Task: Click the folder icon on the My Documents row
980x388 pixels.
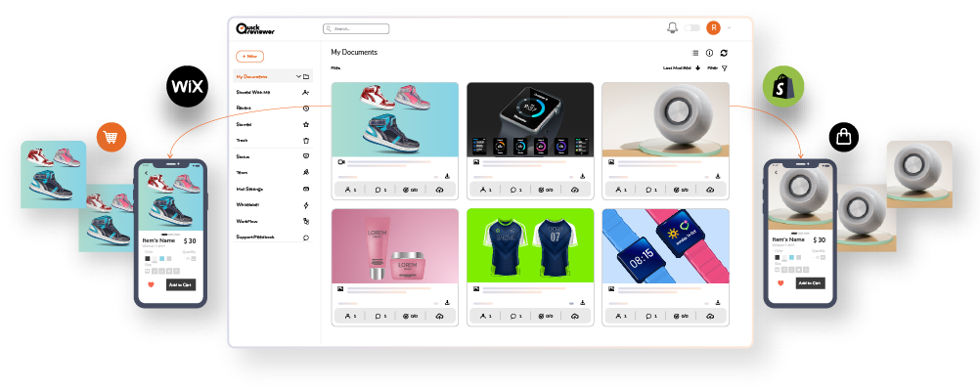Action: coord(306,77)
